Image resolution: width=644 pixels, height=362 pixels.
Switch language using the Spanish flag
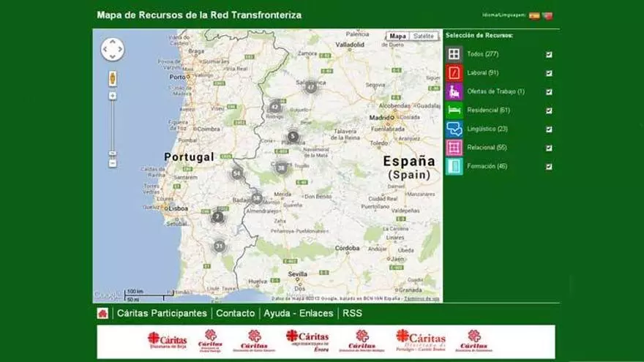pos(534,15)
